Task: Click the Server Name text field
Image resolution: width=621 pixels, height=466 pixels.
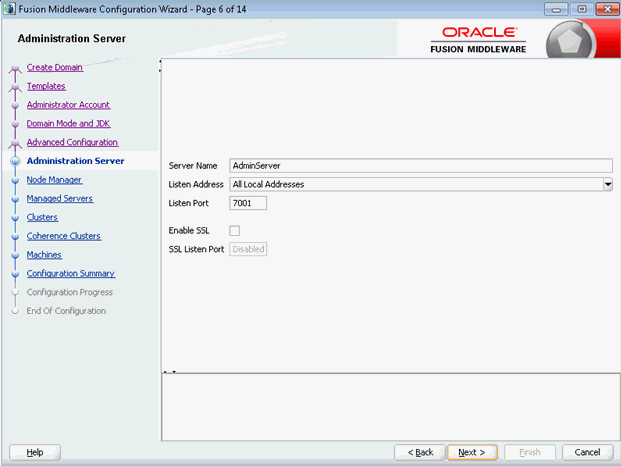Action: (421, 165)
